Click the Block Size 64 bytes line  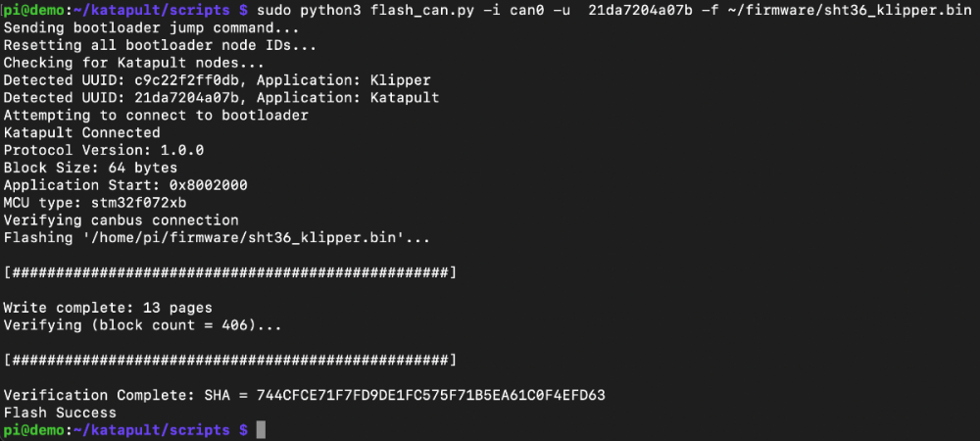90,168
